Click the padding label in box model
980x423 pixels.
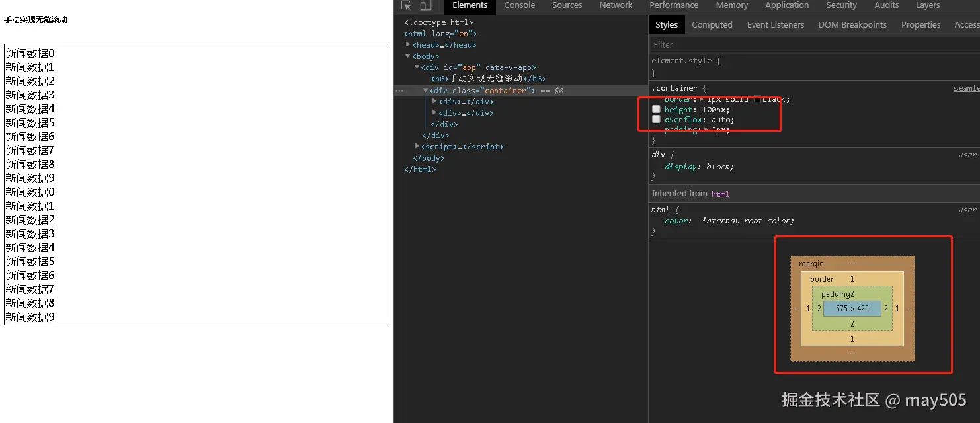[x=836, y=294]
